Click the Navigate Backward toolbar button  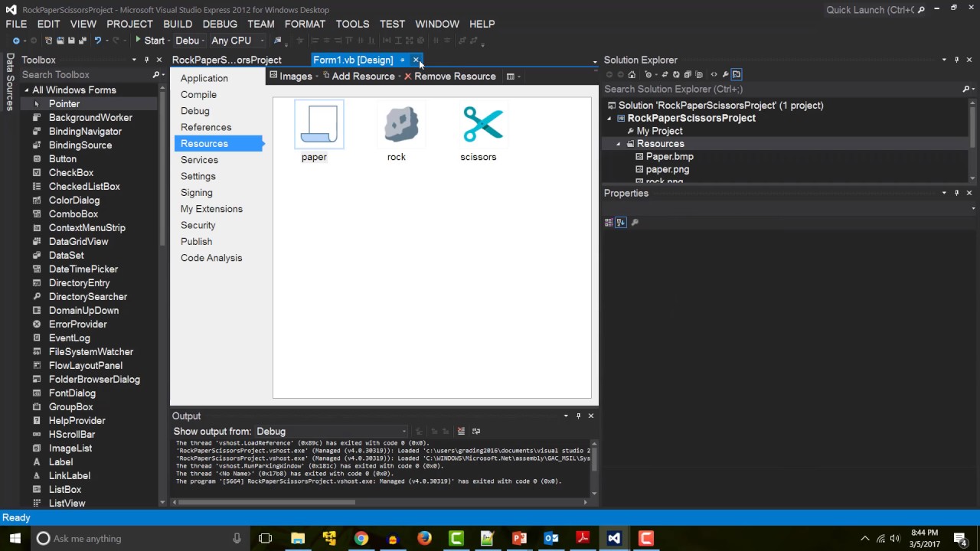click(16, 41)
